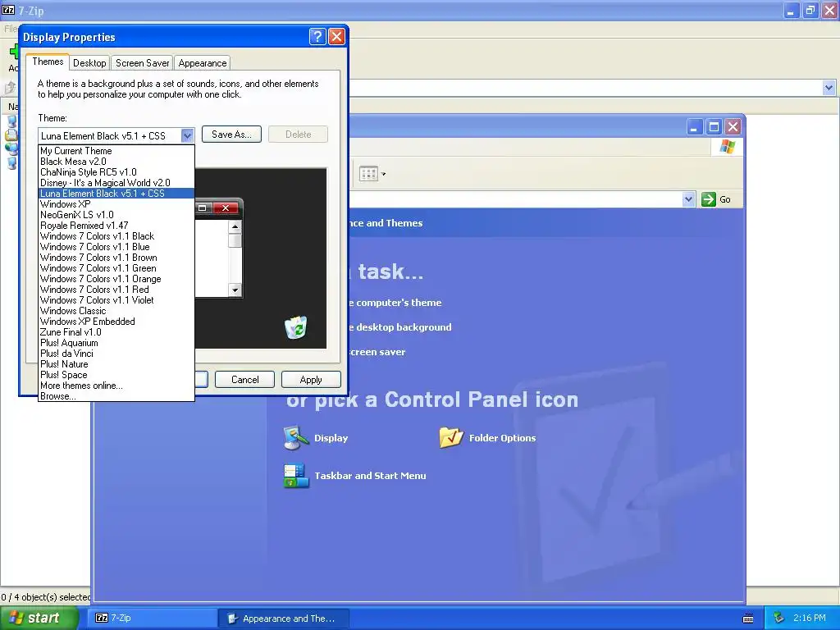The height and width of the screenshot is (630, 840).
Task: Select Plus! Aquarium theme
Action: click(x=116, y=343)
